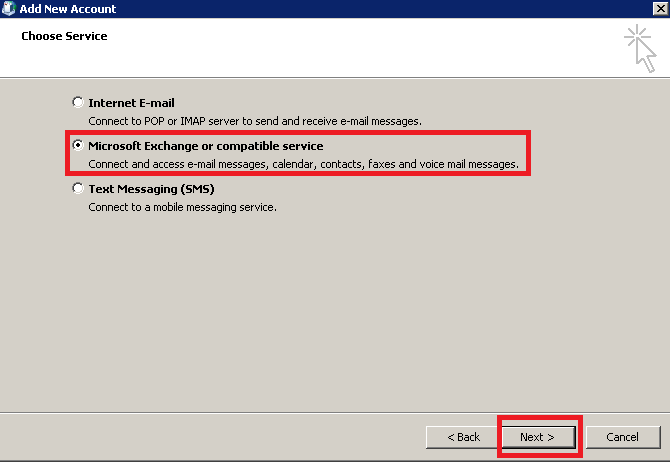Cancel the Add New Account wizard
The image size is (670, 462).
[x=623, y=437]
